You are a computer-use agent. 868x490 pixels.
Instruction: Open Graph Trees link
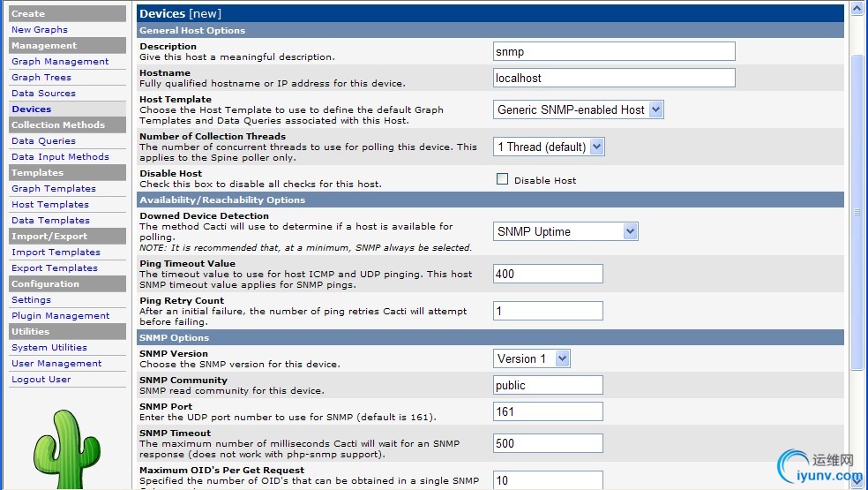point(41,77)
